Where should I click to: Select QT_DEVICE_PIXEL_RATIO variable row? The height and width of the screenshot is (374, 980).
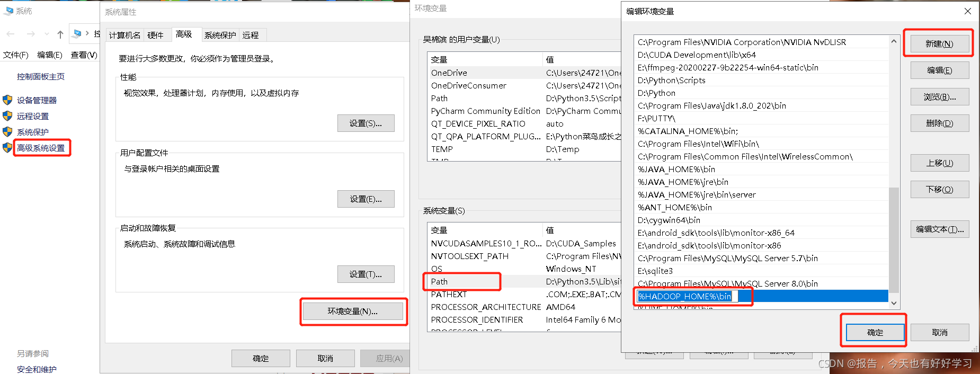524,123
